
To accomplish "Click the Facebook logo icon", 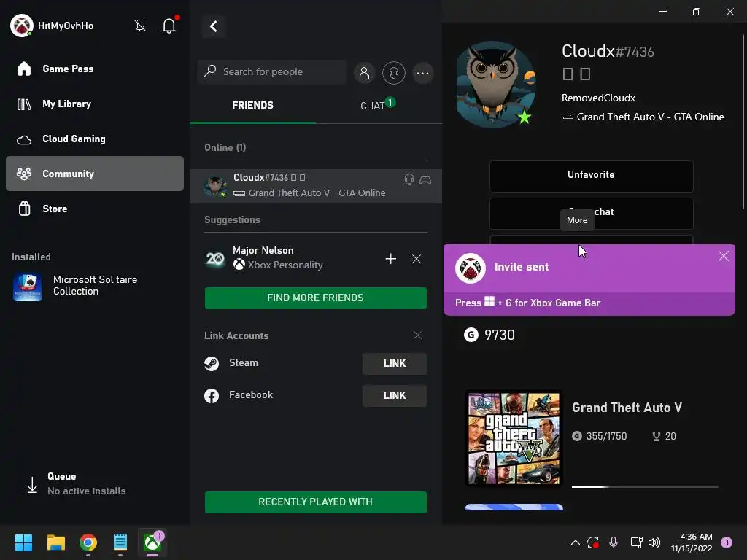I will coord(212,396).
